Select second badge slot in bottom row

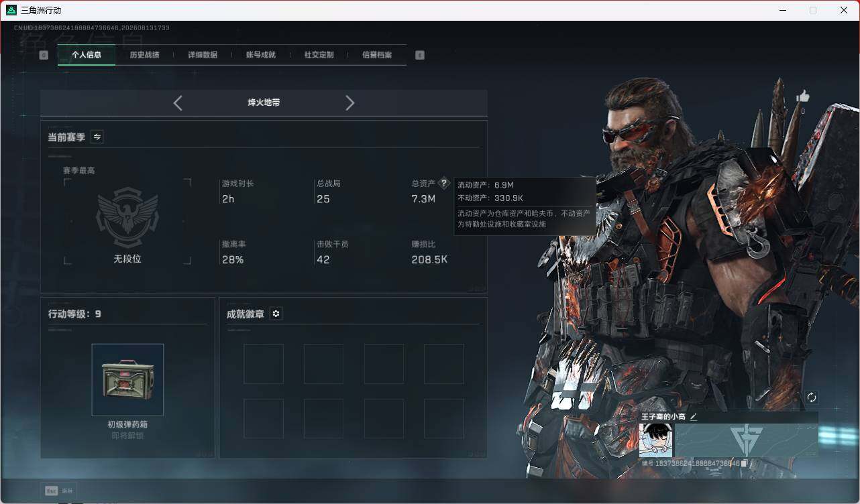[323, 419]
